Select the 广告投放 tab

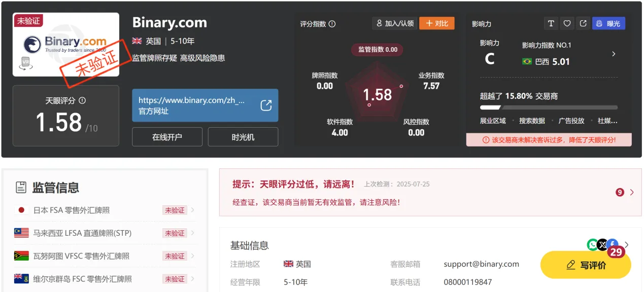[571, 121]
